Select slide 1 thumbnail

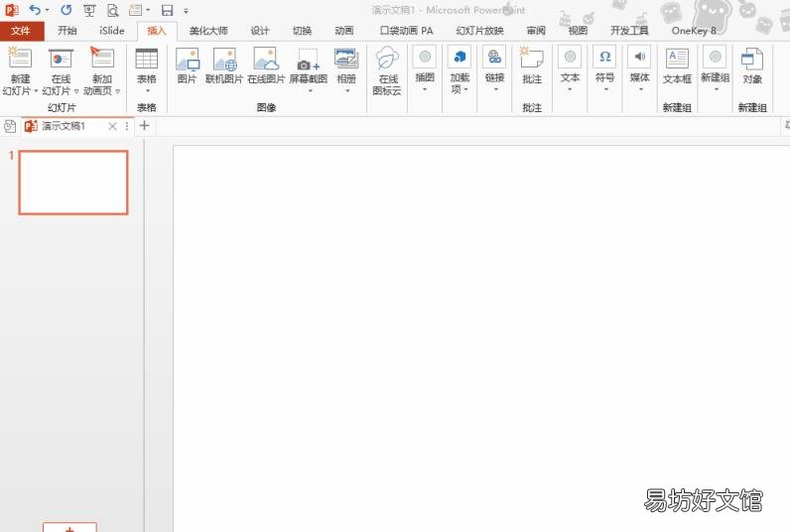73,183
